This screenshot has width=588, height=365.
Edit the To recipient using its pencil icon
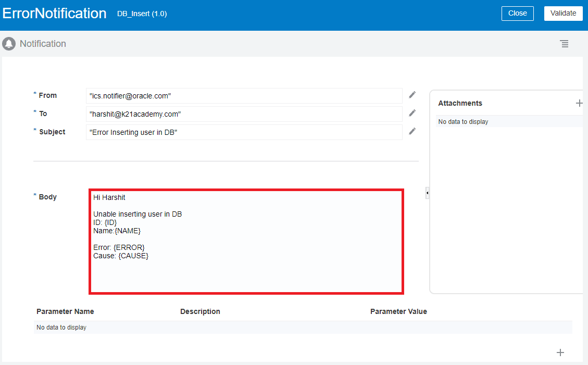pos(412,113)
